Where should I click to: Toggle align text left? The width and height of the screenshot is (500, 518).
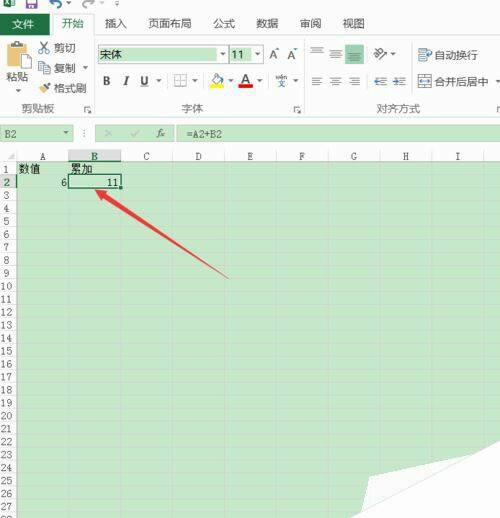317,81
